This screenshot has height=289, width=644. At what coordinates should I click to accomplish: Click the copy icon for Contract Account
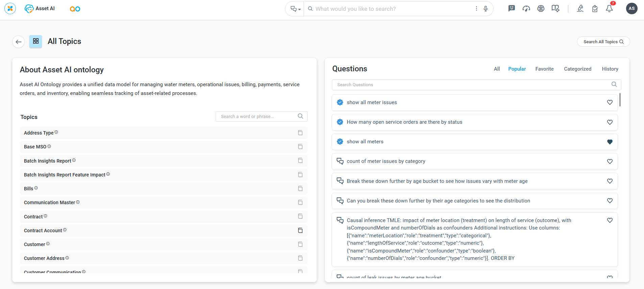pyautogui.click(x=300, y=231)
